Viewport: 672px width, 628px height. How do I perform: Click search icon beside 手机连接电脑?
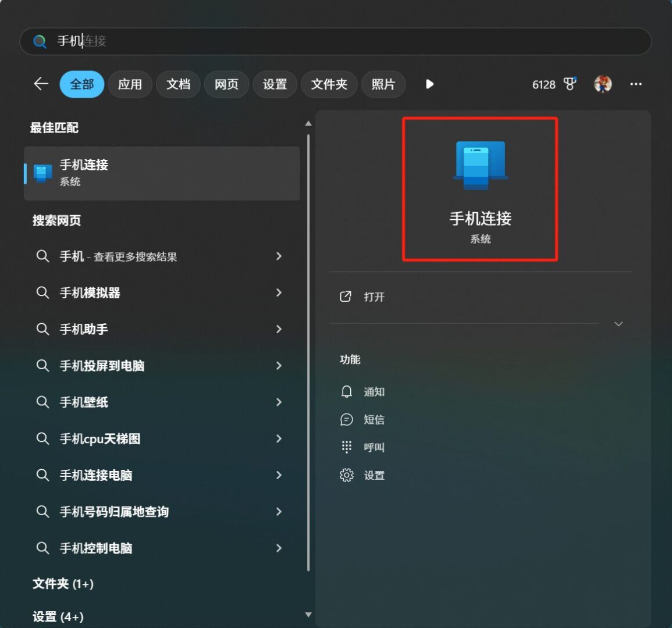coord(42,474)
